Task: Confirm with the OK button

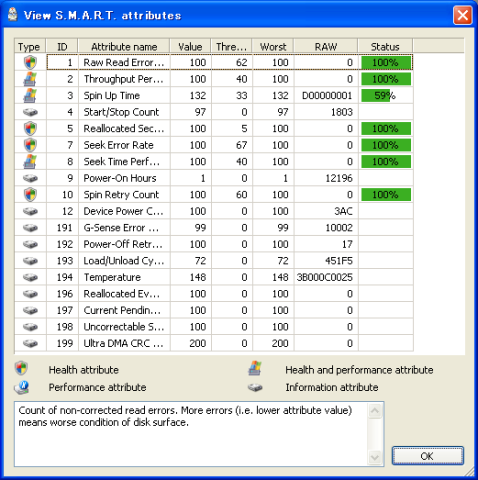Action: [x=428, y=456]
